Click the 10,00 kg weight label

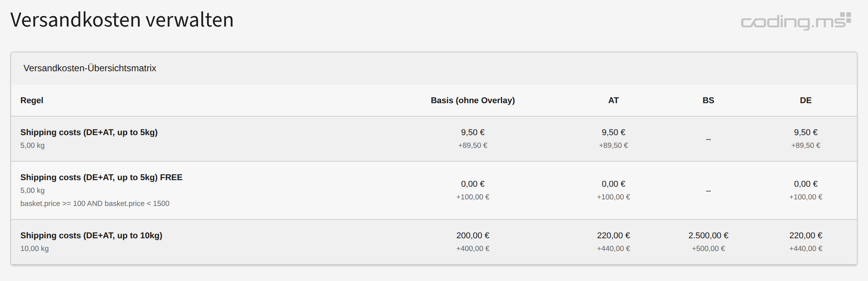[x=35, y=249]
